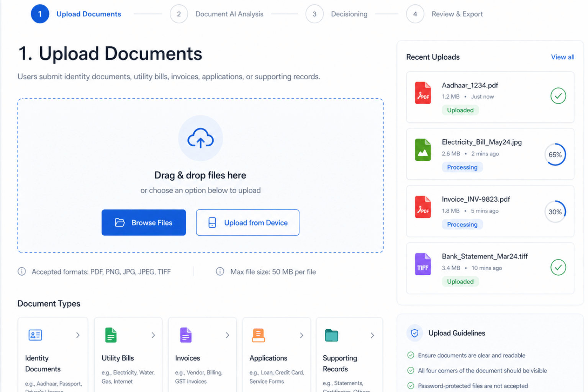Go to the Document AI Analysis step
This screenshot has height=392, width=588.
tap(229, 14)
